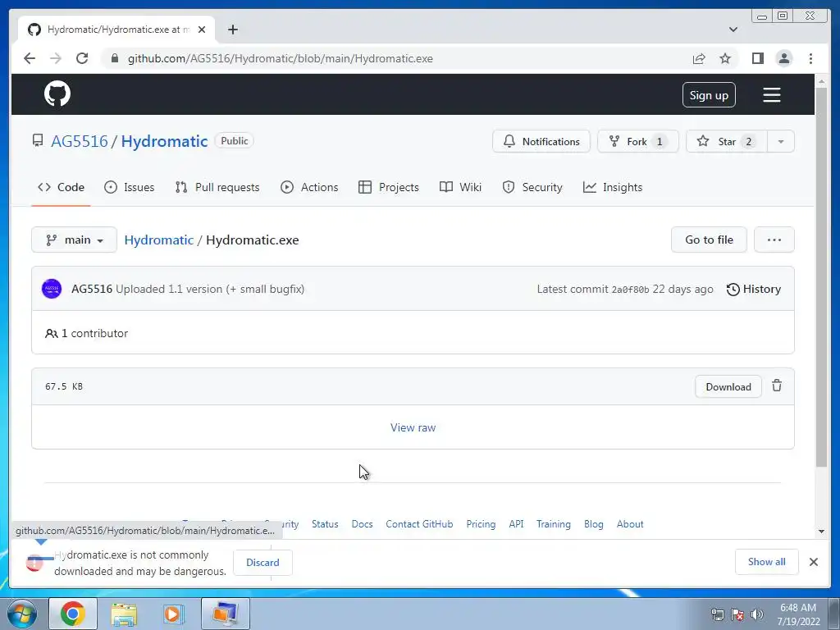This screenshot has height=630, width=840.
Task: Open Windows Explorer from taskbar
Action: pos(124,614)
